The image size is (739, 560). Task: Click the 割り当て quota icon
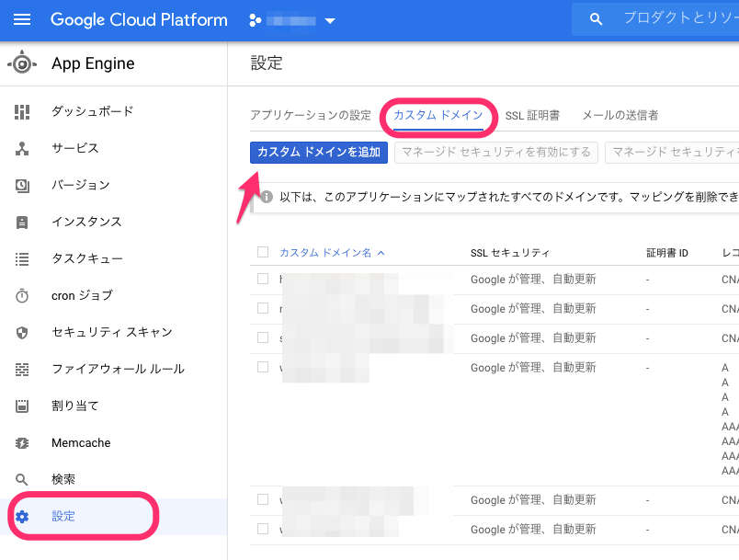coord(22,406)
